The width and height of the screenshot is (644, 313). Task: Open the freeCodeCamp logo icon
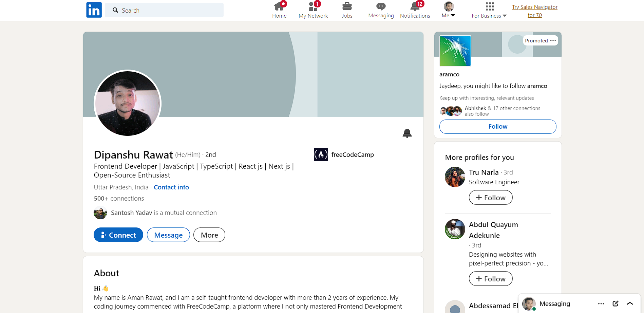(x=321, y=154)
